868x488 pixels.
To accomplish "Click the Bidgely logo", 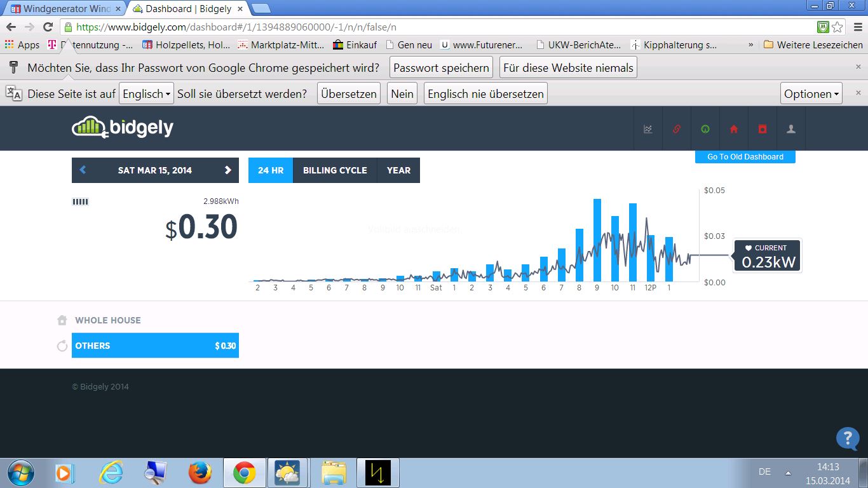I will (x=123, y=127).
